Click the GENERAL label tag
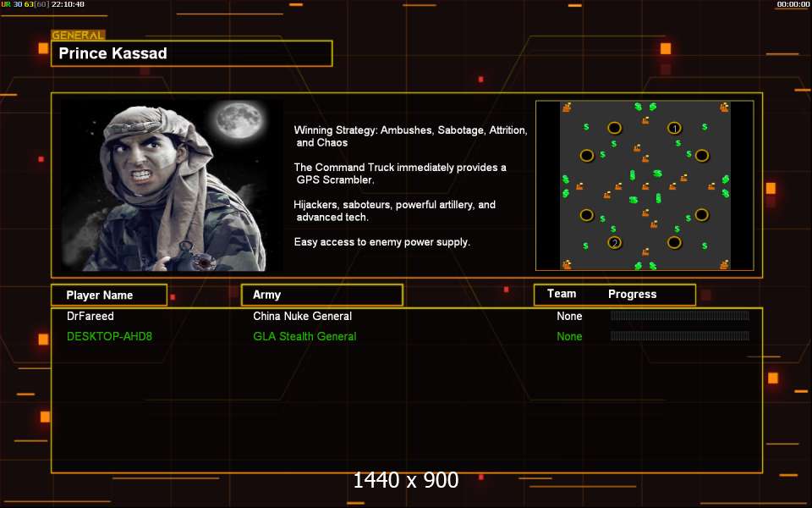This screenshot has width=812, height=508. coord(78,36)
